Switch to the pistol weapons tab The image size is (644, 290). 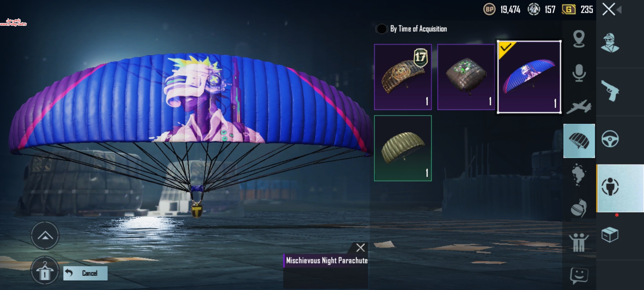point(610,91)
